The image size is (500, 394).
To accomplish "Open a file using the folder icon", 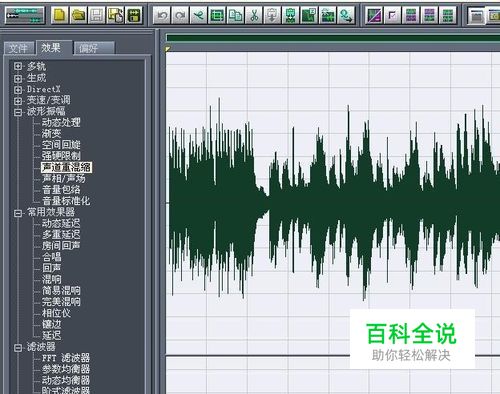I will tap(78, 15).
